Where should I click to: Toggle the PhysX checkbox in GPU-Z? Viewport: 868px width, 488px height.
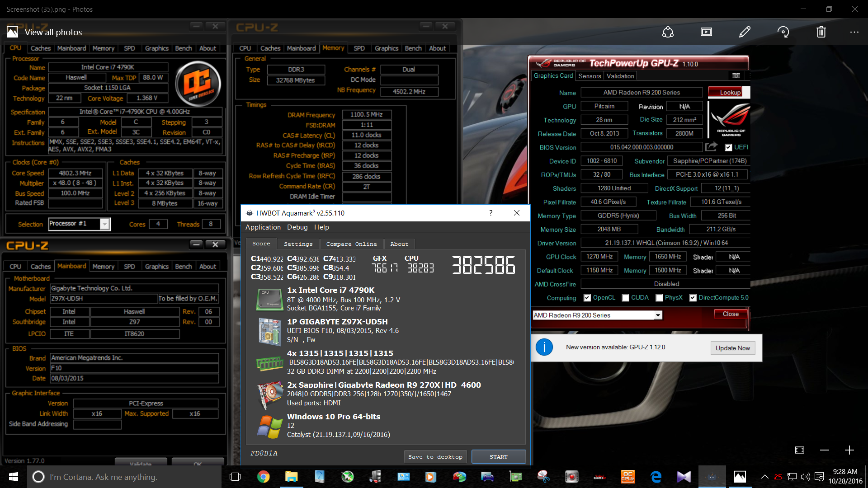point(659,298)
